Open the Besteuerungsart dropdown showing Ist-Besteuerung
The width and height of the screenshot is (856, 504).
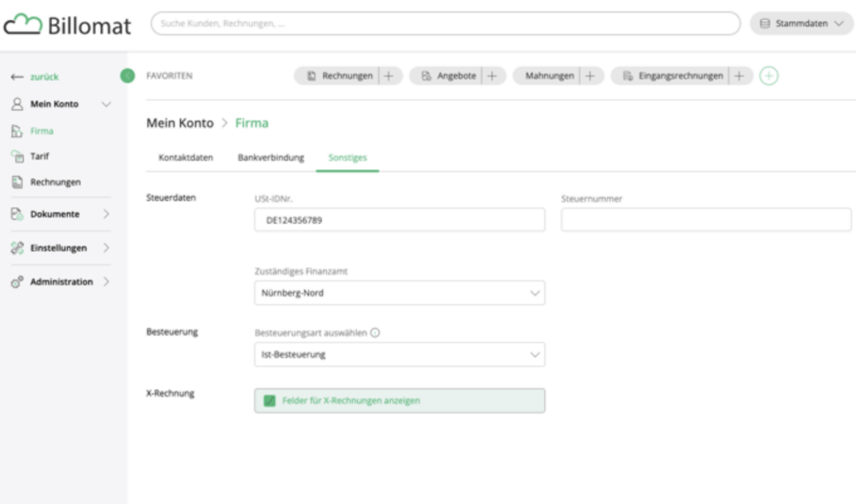pos(399,354)
